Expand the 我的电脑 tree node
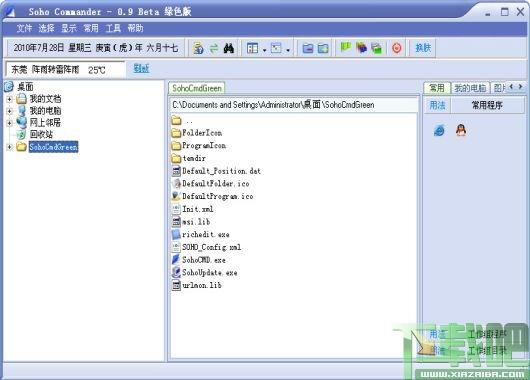 pos(9,111)
